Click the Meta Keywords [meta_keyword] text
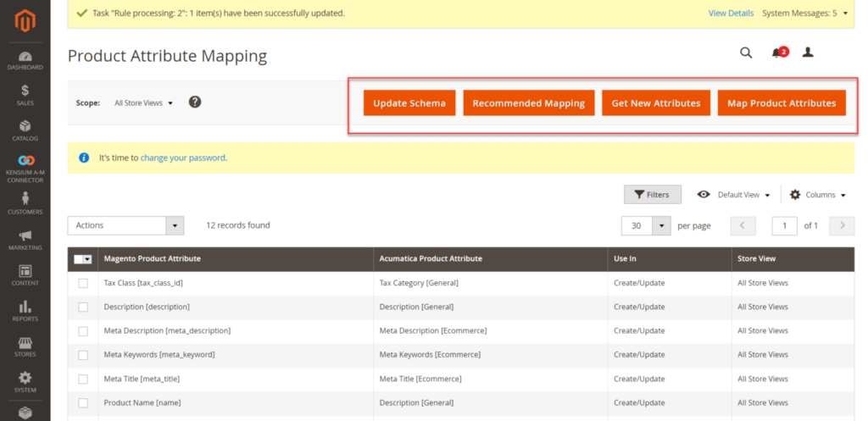868x421 pixels. tap(159, 355)
